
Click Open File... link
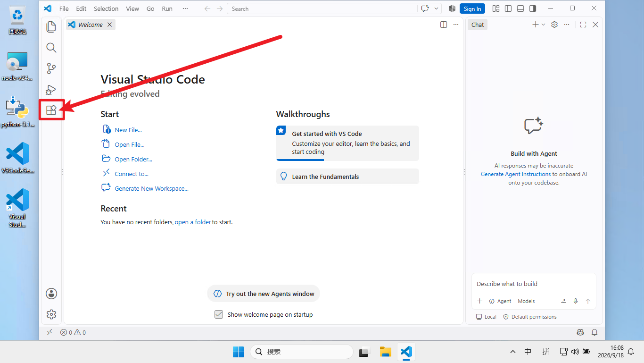coord(130,144)
